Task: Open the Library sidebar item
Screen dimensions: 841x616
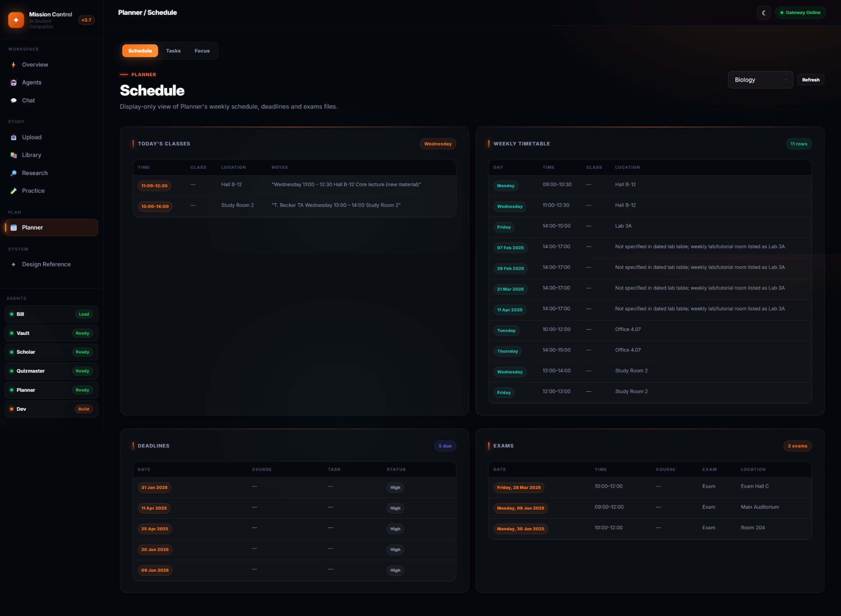Action: 51,155
